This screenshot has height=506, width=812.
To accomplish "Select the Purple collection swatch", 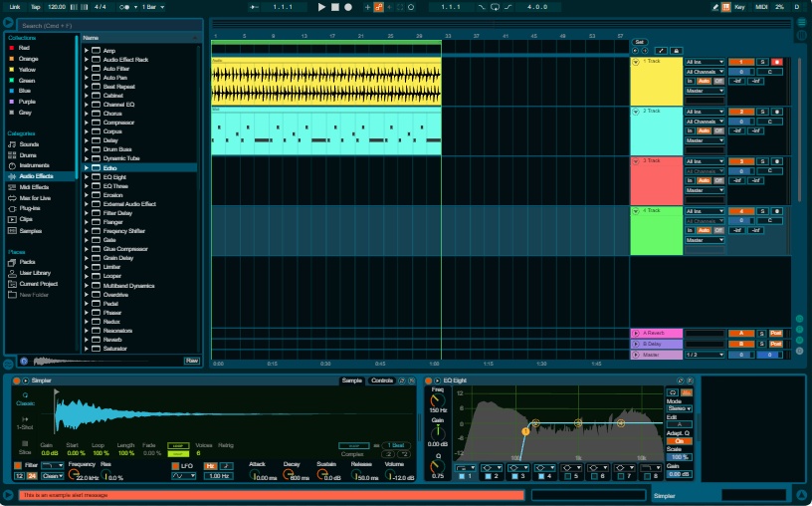I will pyautogui.click(x=11, y=102).
